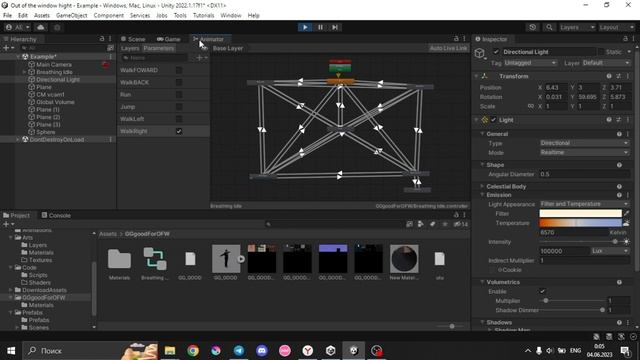This screenshot has width=640, height=360.
Task: Toggle the Static checkbox in Inspector
Action: pos(601,52)
